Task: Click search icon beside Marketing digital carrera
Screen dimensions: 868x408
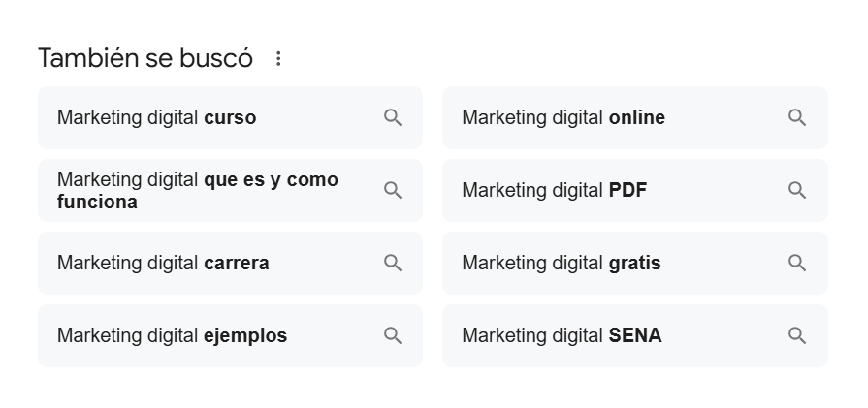Action: pyautogui.click(x=393, y=263)
